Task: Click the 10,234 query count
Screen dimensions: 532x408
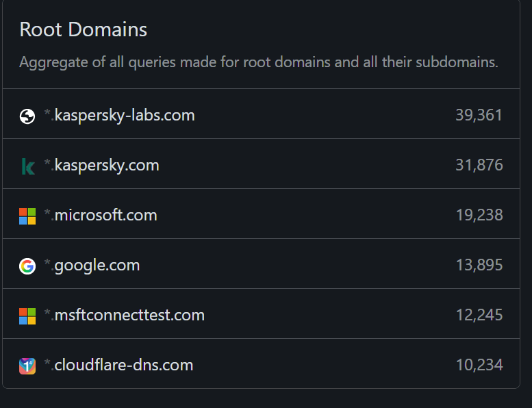Action: [x=479, y=366]
